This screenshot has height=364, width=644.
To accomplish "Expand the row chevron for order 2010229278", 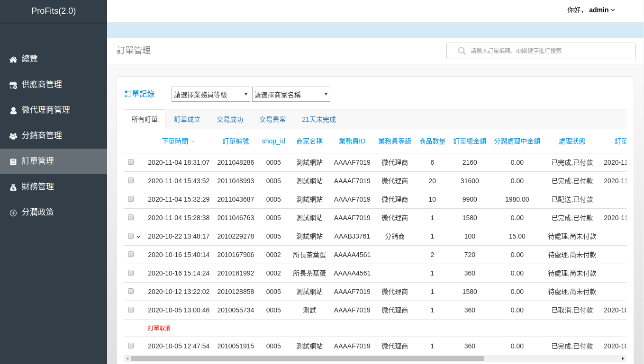I will [x=138, y=236].
